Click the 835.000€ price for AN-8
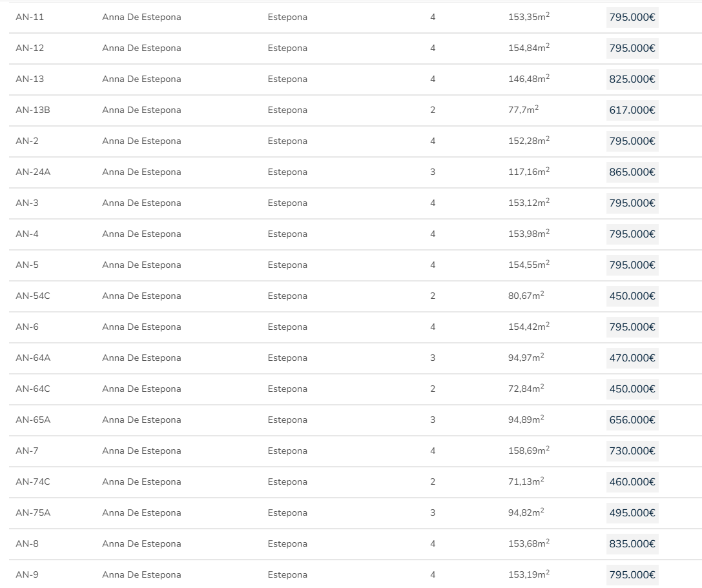 632,544
